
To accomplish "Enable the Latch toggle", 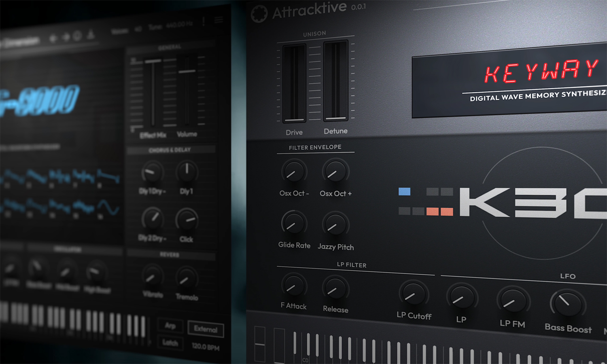I will (x=170, y=343).
